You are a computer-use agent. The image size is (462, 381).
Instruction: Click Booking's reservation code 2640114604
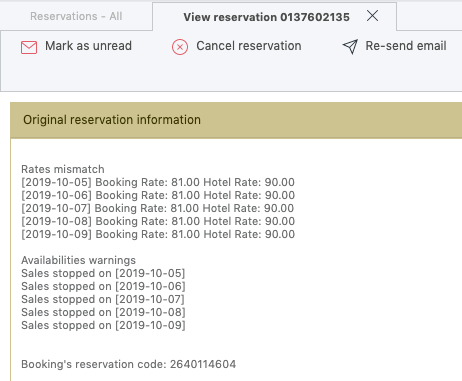point(128,364)
